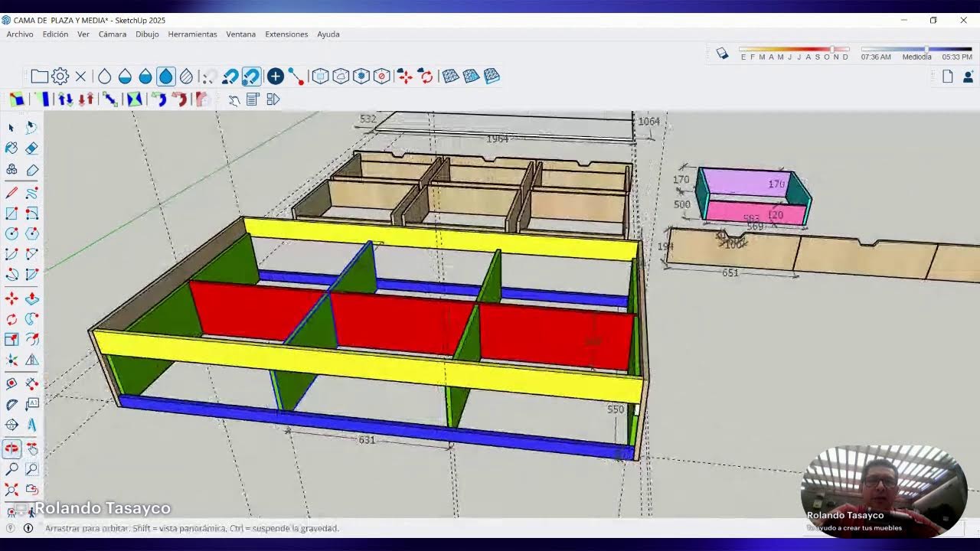Pick the Paint Bucket tool
The width and height of the screenshot is (980, 551).
[11, 148]
